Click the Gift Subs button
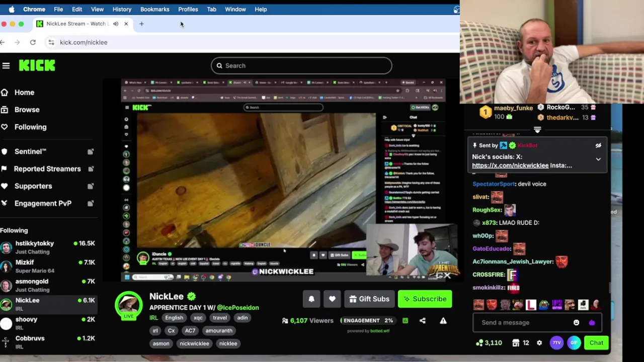The width and height of the screenshot is (644, 362). (369, 299)
